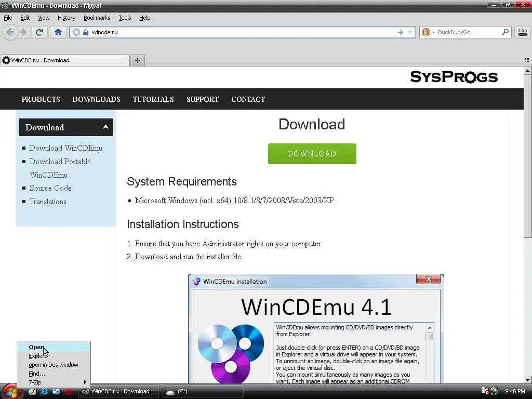Choose Open in the context menu
Screen dimensions: 532x399
pyautogui.click(x=54, y=347)
